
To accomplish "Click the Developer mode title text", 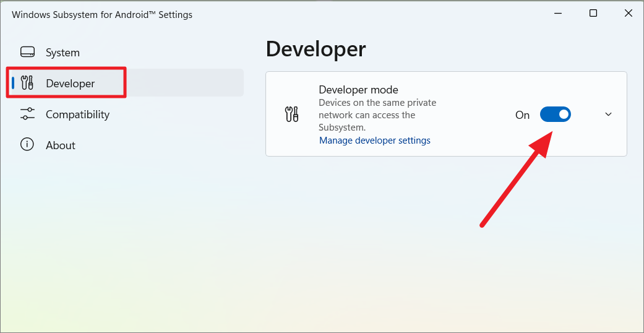I will [x=359, y=90].
